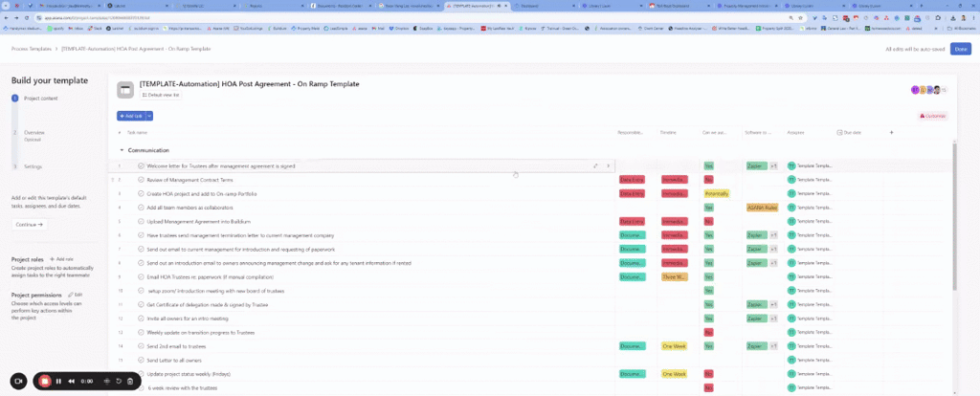The height and width of the screenshot is (396, 980).
Task: Go to step 3 Settings
Action: [33, 166]
